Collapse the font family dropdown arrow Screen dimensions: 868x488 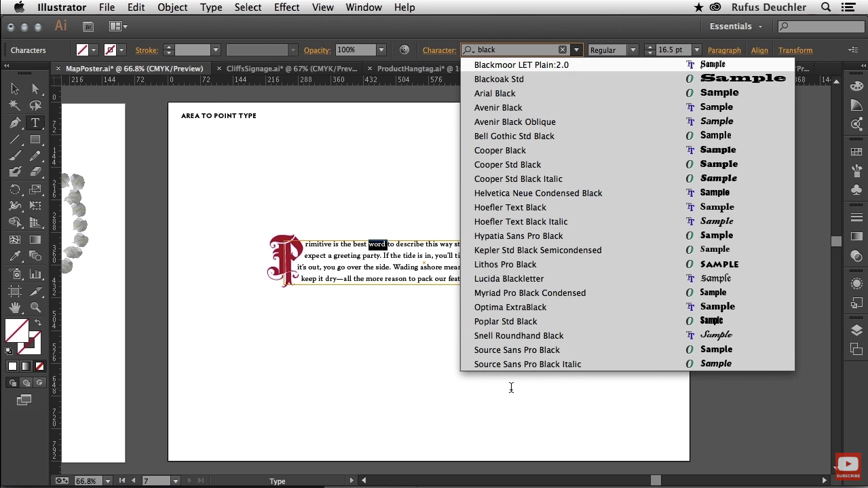(576, 50)
